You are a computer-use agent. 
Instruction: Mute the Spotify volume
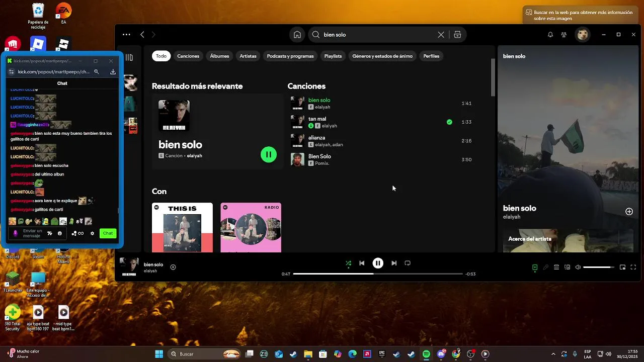click(578, 267)
